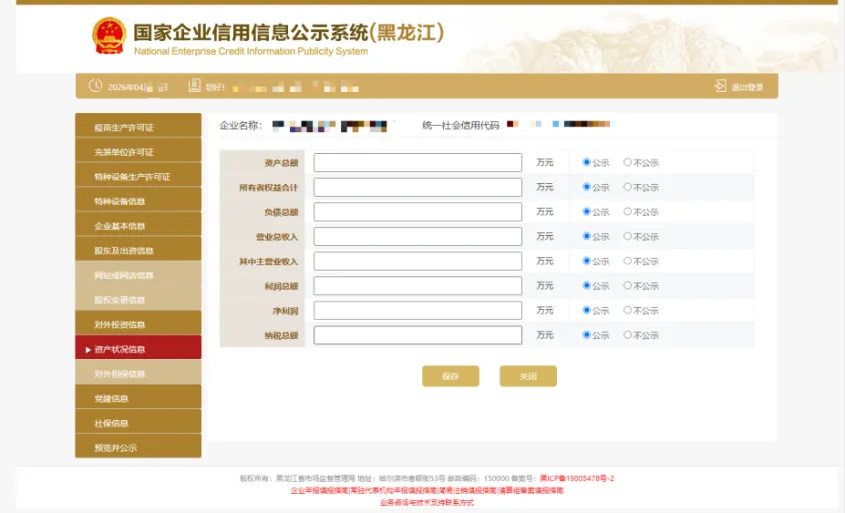This screenshot has height=513, width=845.
Task: Go to 特种设备信息 in the sidebar
Action: click(138, 200)
